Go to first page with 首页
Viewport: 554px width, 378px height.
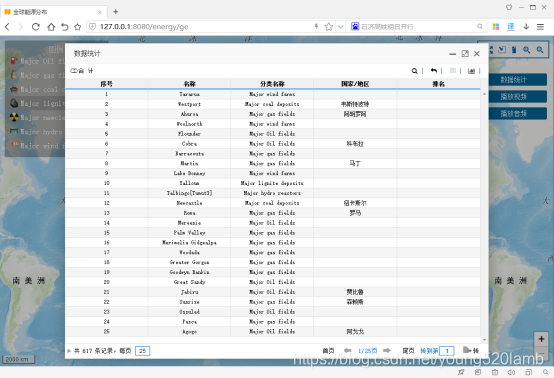tap(328, 351)
